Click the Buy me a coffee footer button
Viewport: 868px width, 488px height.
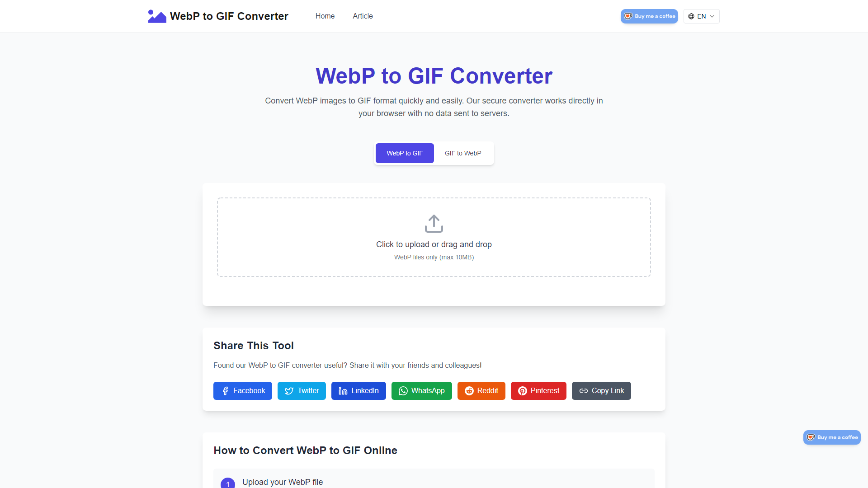pos(831,437)
